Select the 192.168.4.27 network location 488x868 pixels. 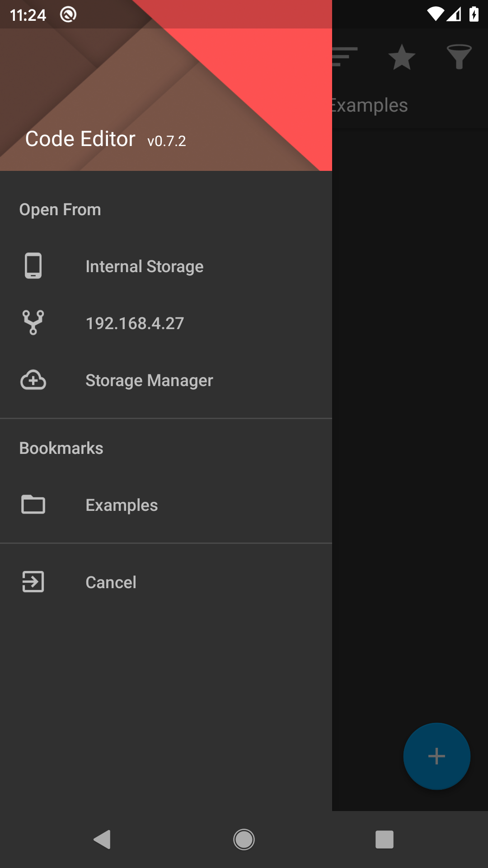point(135,324)
